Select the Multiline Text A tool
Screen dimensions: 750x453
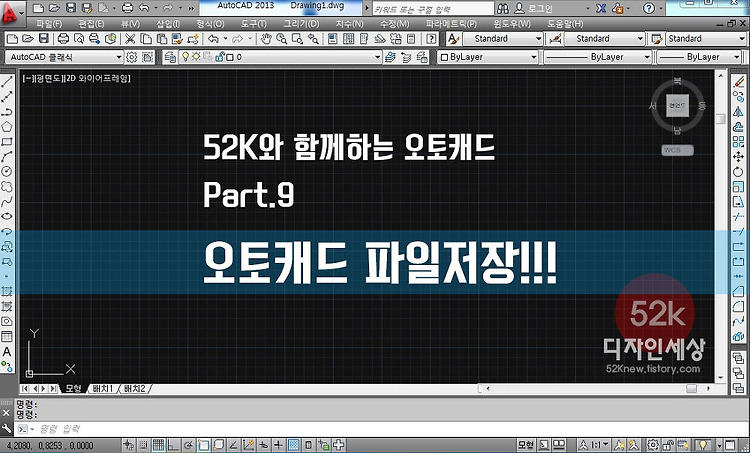(7, 352)
